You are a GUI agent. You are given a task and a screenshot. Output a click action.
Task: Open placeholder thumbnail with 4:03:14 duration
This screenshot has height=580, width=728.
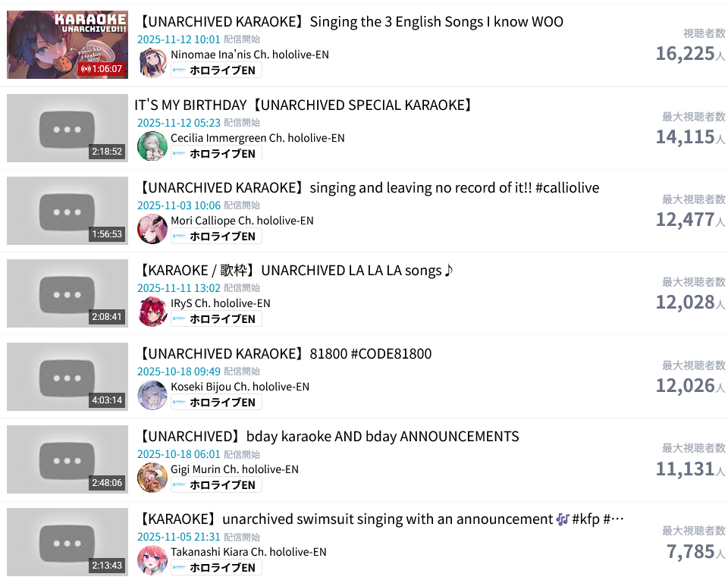point(67,377)
